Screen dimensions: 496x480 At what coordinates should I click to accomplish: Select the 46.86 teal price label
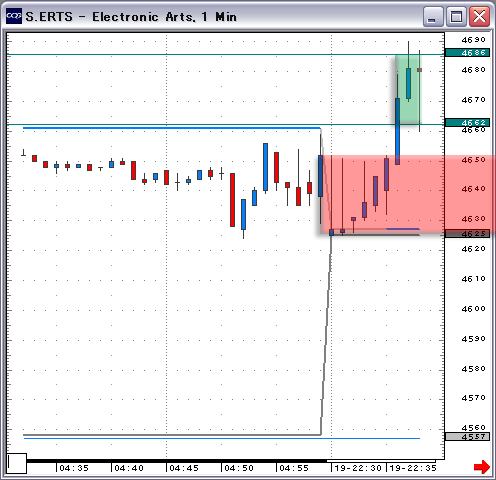coord(467,53)
